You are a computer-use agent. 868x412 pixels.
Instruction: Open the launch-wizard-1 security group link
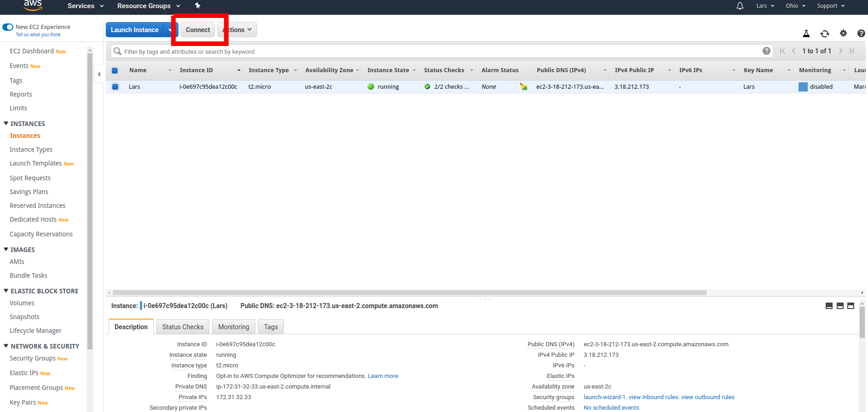pyautogui.click(x=604, y=397)
